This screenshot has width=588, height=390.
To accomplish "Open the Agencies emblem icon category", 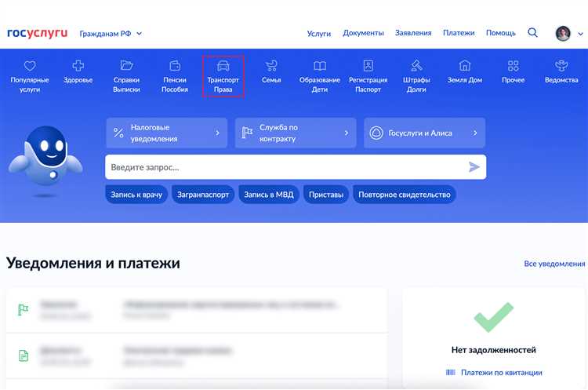I will click(561, 67).
